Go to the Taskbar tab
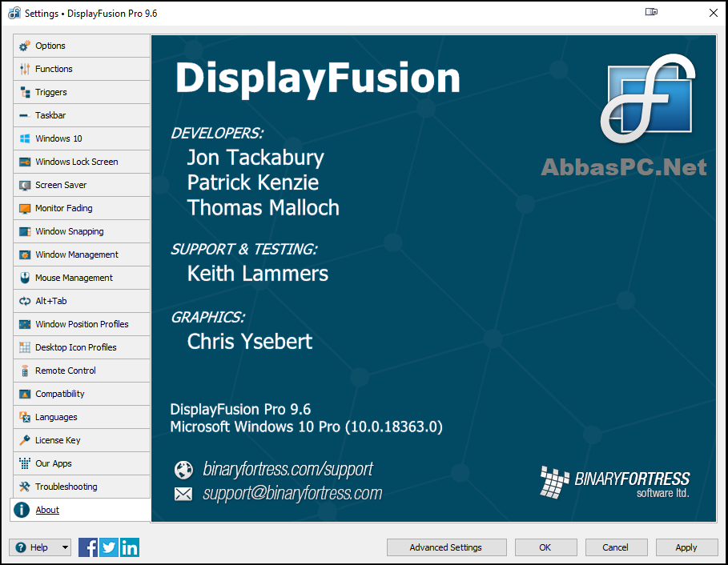 82,115
